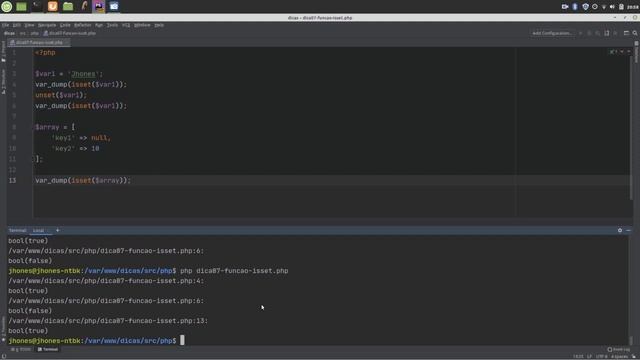Place cursor on line 13 gutter number

coord(13,180)
